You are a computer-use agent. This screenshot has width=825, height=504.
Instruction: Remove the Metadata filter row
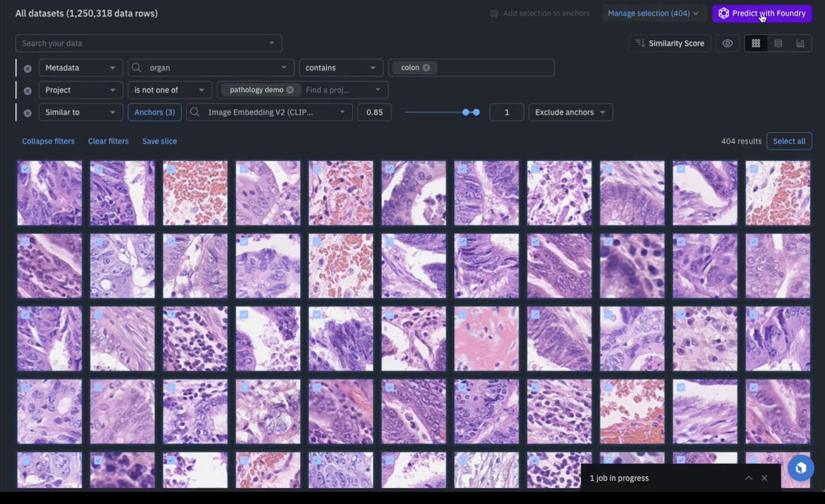[27, 68]
